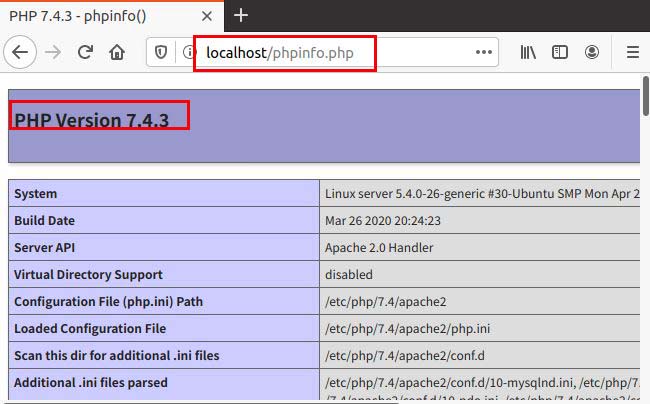
Task: Open the page actions three-dot menu
Action: 484,52
